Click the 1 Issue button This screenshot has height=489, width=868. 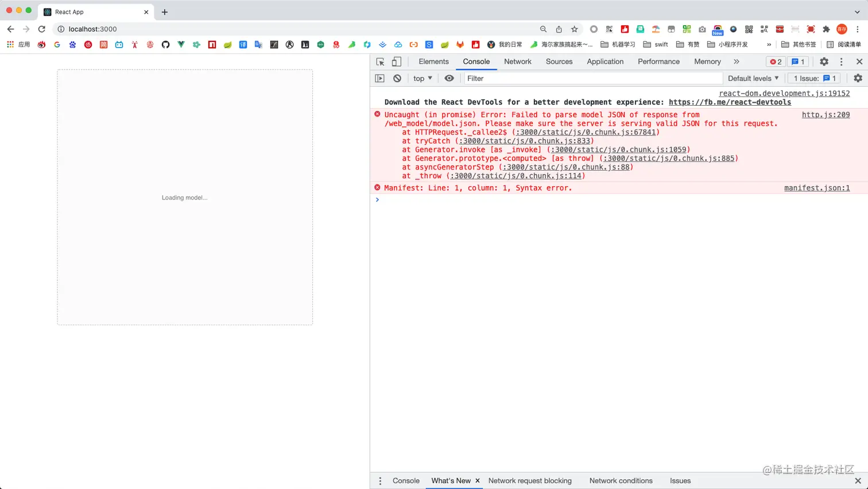tap(814, 78)
